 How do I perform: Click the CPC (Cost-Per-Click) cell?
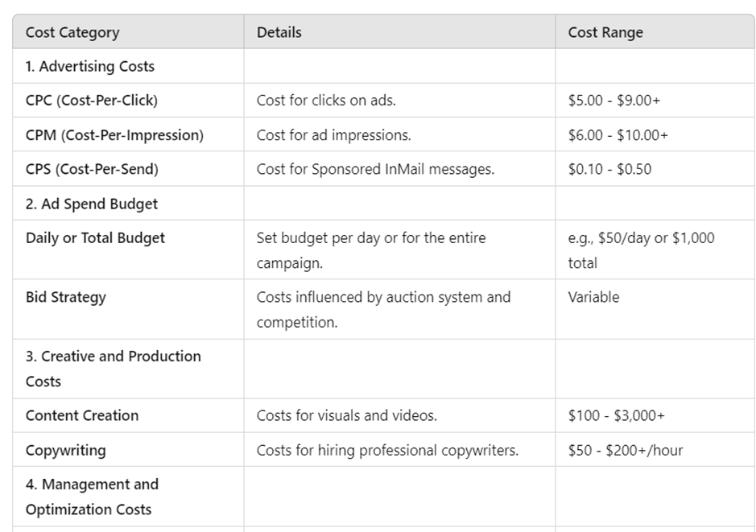click(x=92, y=101)
